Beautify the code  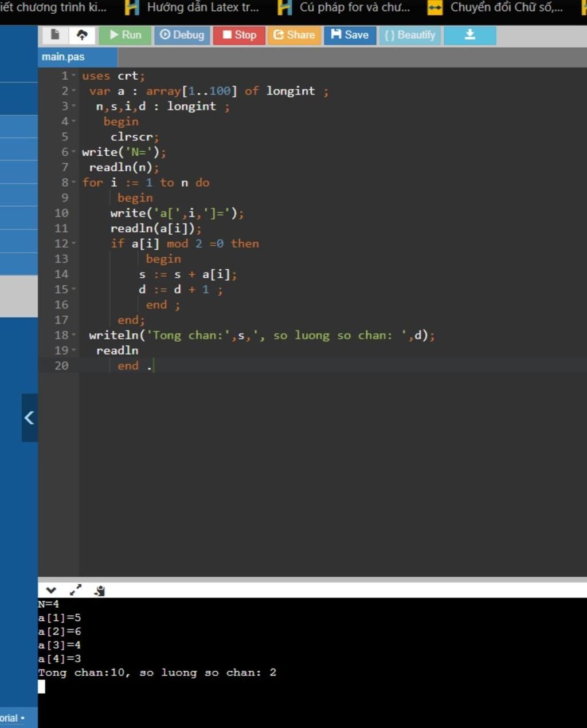(x=410, y=35)
